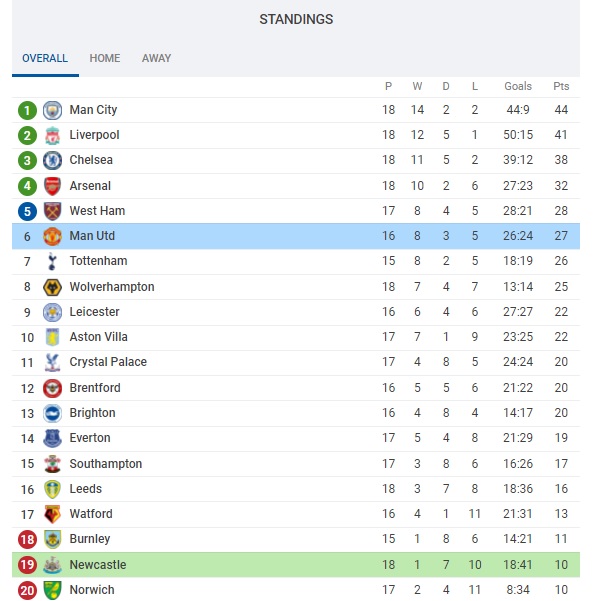Click the Liverpool club crest

(x=52, y=135)
